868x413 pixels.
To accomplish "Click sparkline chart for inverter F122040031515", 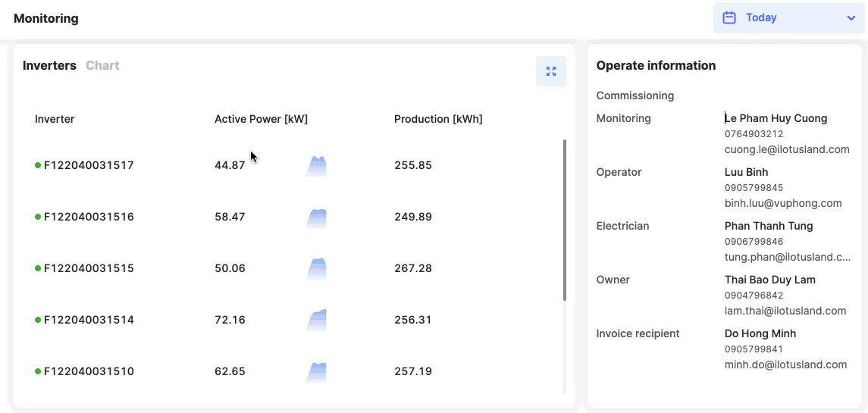I will coord(316,269).
